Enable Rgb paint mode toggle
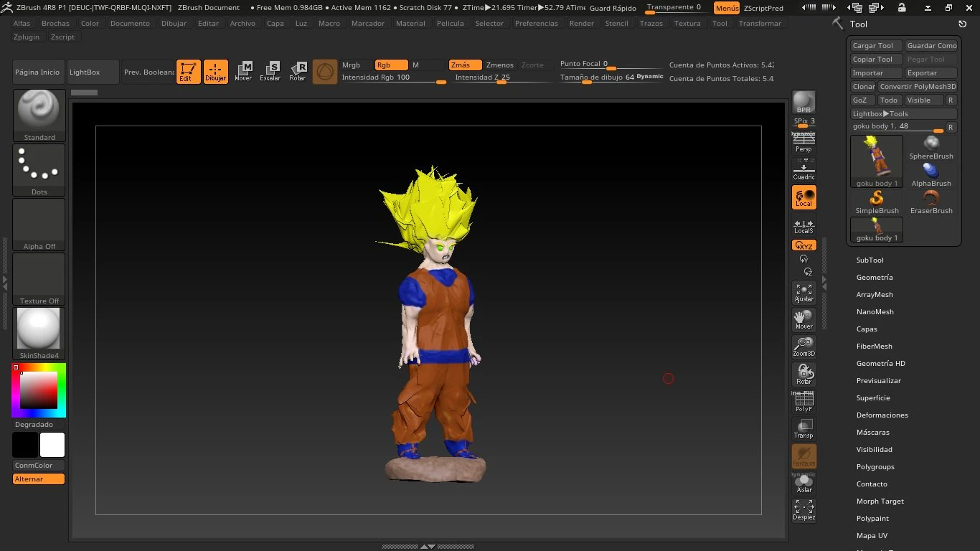This screenshot has width=980, height=551. click(x=391, y=65)
